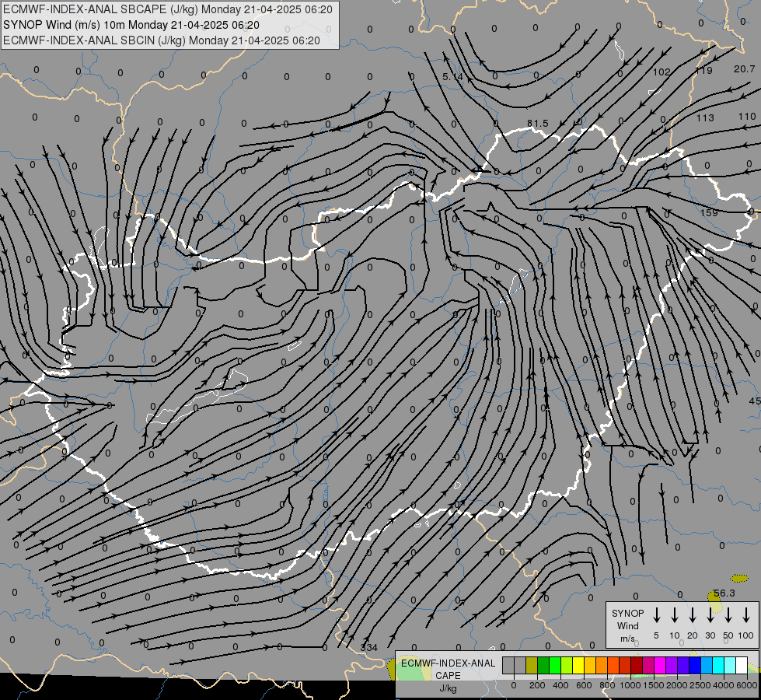Pick the white swatch at legend end
The image size is (761, 700).
coord(741,666)
